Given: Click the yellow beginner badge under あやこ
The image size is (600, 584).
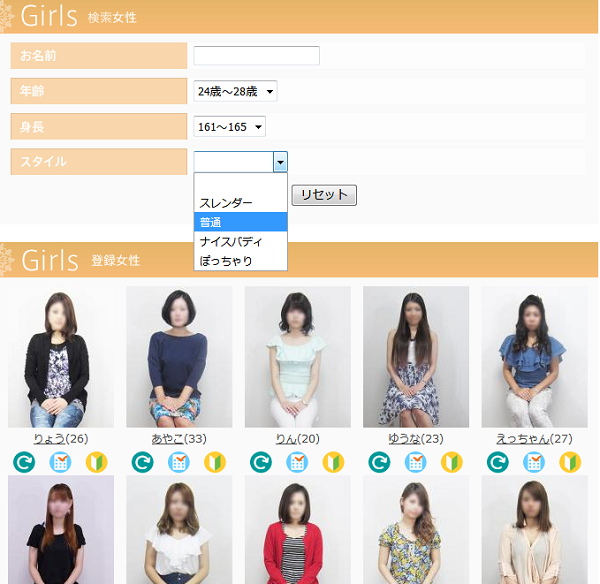Looking at the screenshot, I should tap(215, 462).
